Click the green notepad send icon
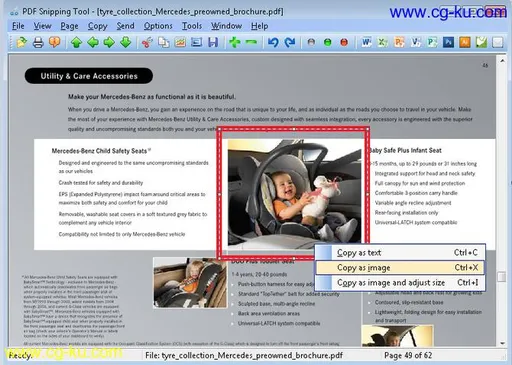Screen dimensions: 512x365 pos(481,42)
